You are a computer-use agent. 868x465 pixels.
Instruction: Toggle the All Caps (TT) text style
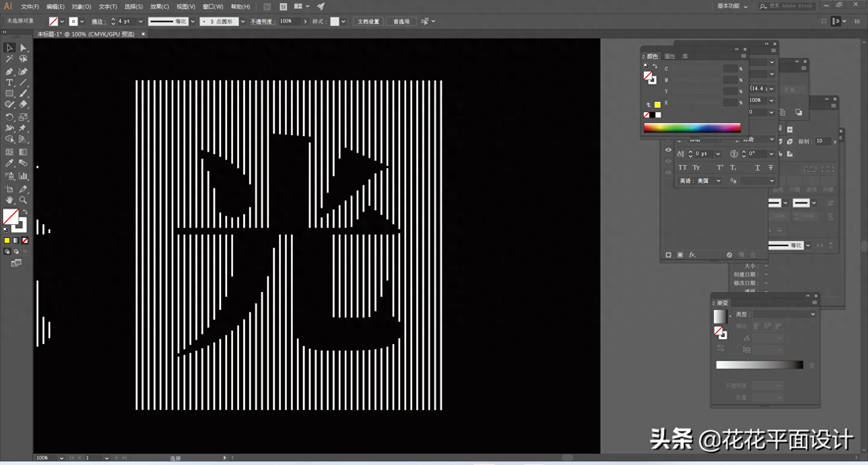click(682, 168)
